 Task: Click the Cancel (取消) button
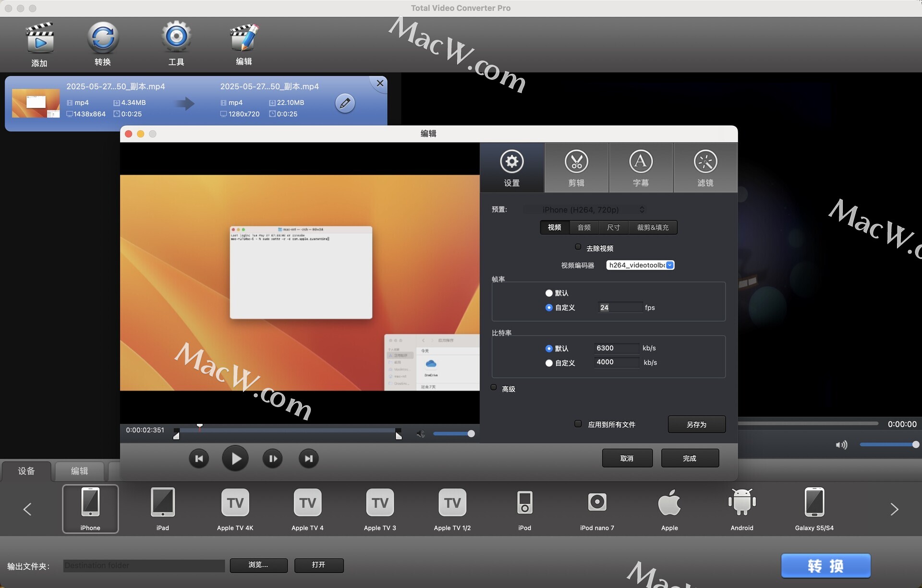click(627, 458)
